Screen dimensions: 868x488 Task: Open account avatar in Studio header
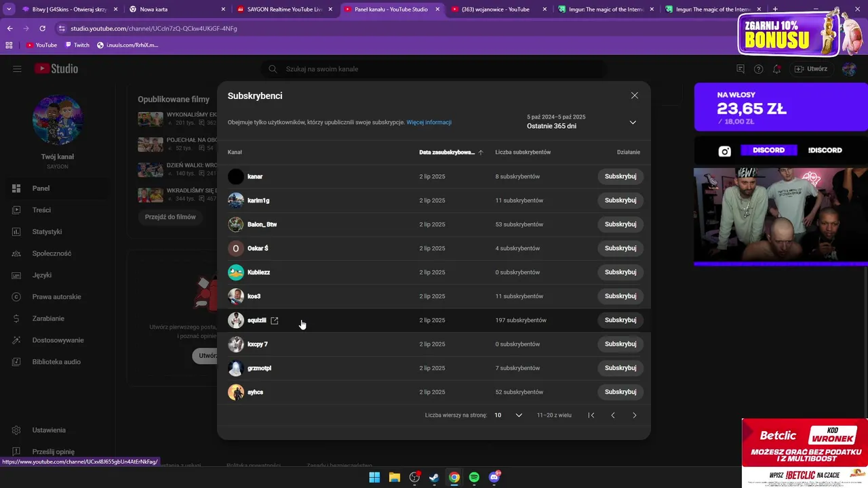point(849,69)
